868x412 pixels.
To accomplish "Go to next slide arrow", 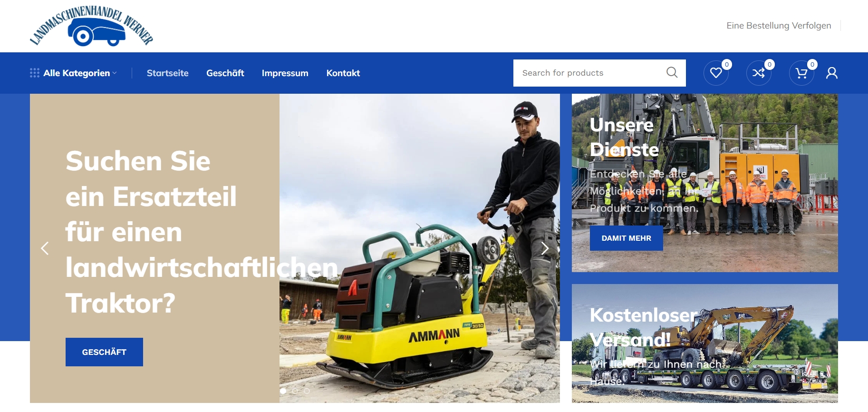I will 545,248.
